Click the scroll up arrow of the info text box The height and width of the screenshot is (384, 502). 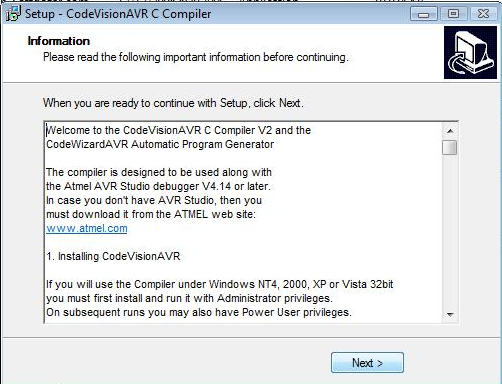click(x=450, y=131)
